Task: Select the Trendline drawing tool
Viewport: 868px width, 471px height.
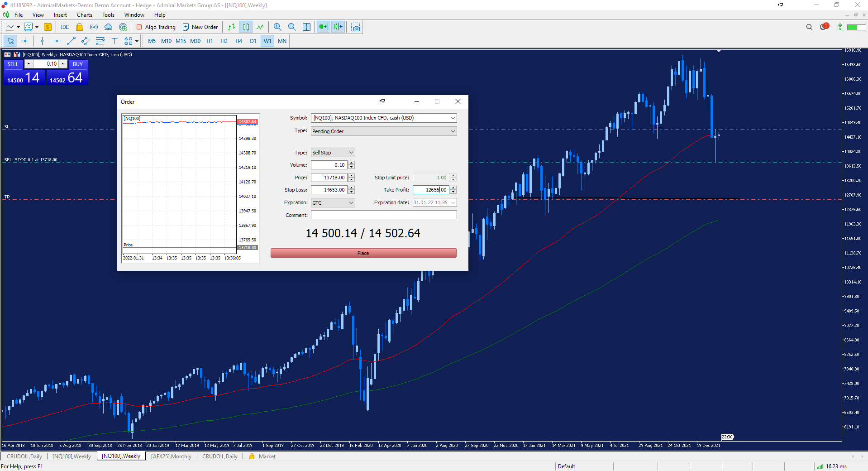Action: coord(71,41)
